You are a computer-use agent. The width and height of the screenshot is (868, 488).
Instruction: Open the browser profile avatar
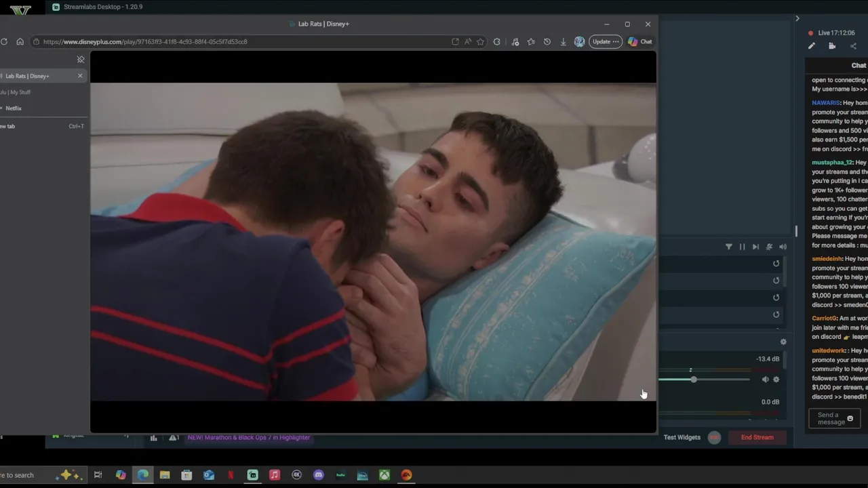tap(579, 41)
